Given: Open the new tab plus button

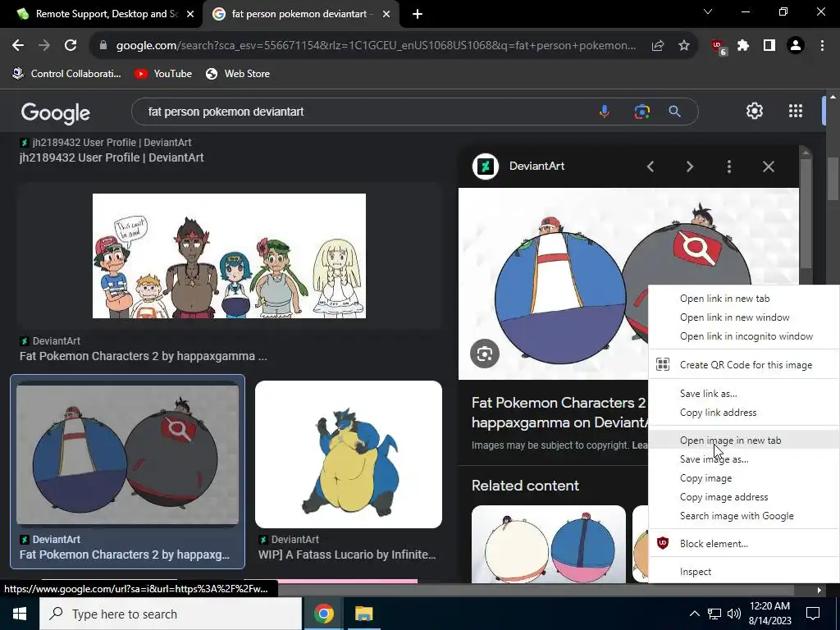Looking at the screenshot, I should click(x=418, y=14).
